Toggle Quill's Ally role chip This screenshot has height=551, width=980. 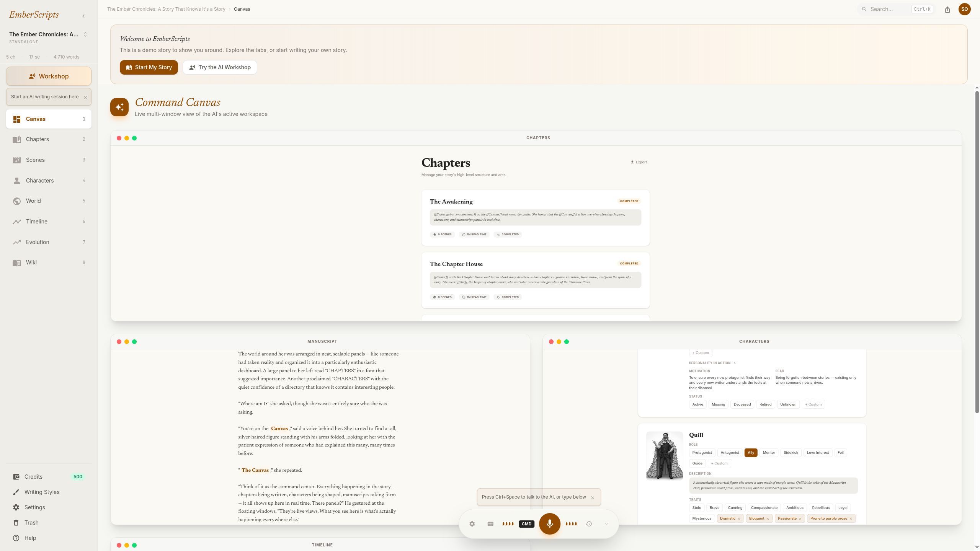[751, 453]
